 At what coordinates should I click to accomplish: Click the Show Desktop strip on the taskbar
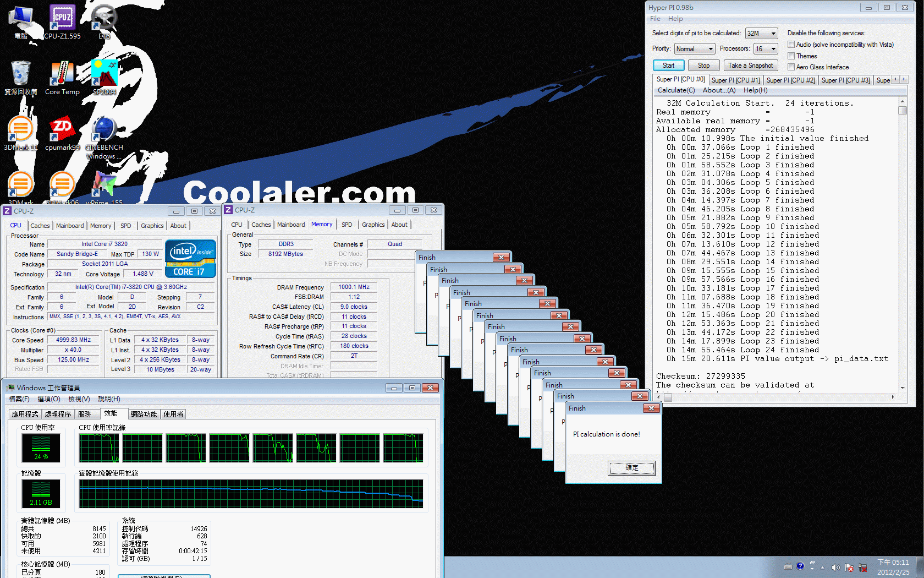click(x=920, y=567)
